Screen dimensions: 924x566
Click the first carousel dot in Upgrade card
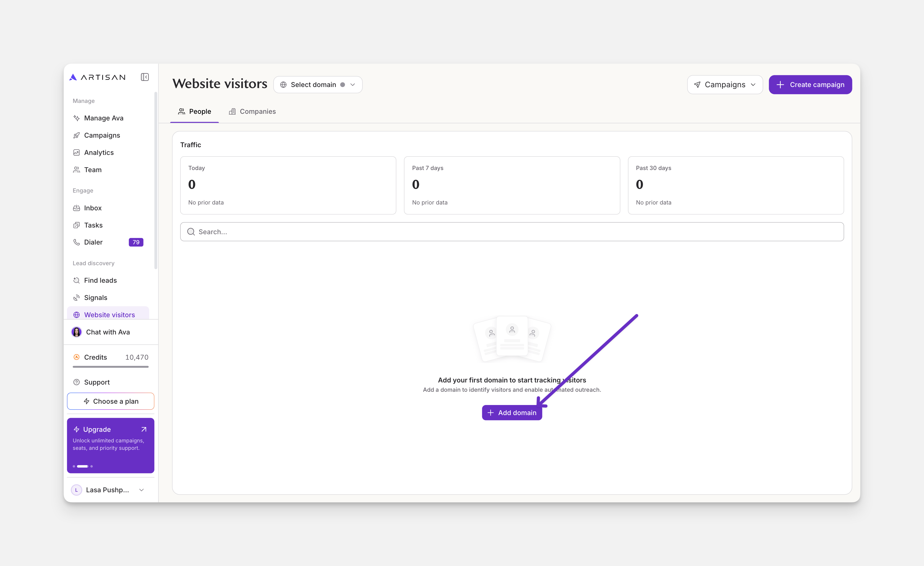click(74, 466)
